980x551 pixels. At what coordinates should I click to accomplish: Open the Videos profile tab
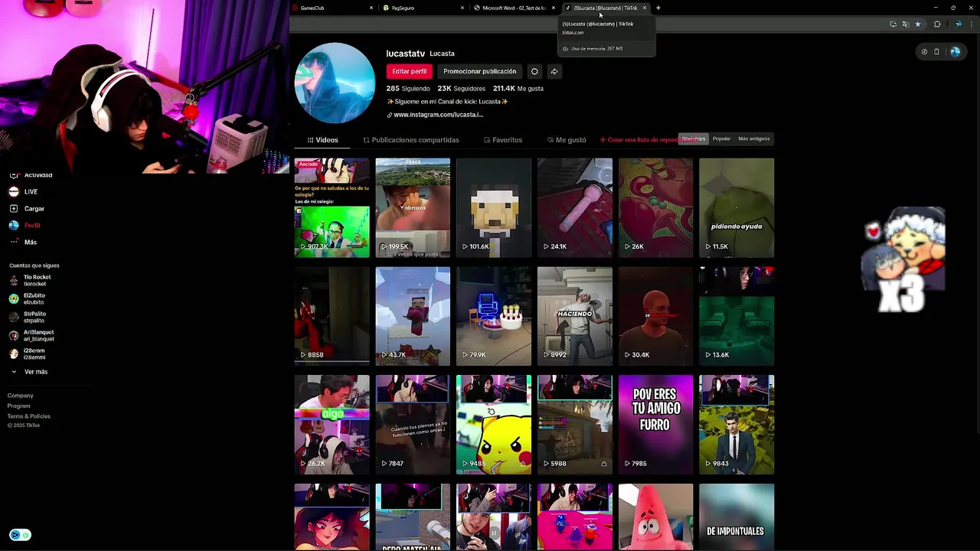[322, 140]
